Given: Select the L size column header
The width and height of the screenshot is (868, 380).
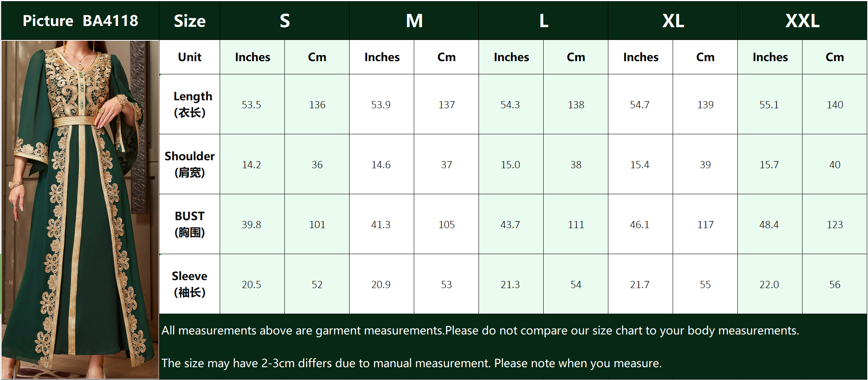Looking at the screenshot, I should click(543, 21).
